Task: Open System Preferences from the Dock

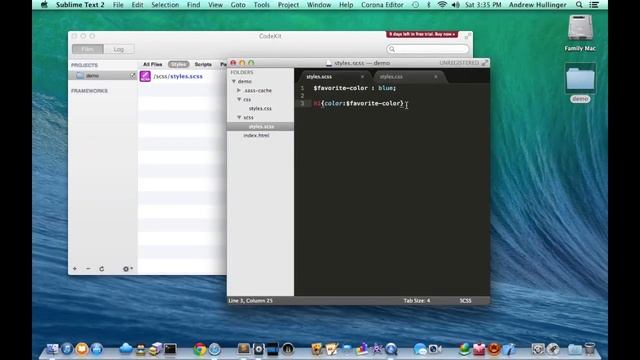Action: (x=538, y=349)
